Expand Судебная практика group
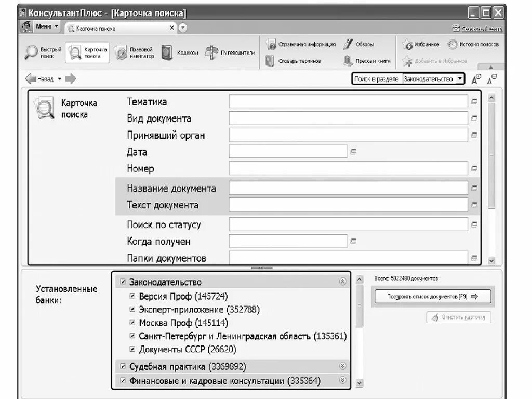The width and height of the screenshot is (532, 399). (x=343, y=366)
